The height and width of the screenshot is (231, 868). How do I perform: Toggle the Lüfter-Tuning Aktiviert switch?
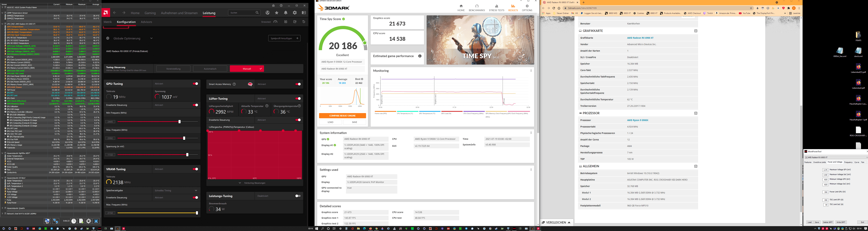click(x=298, y=99)
